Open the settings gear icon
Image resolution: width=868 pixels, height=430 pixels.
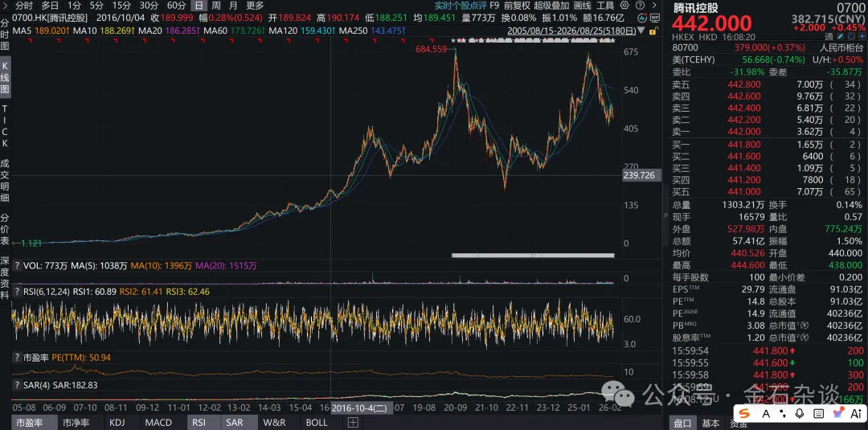624,6
